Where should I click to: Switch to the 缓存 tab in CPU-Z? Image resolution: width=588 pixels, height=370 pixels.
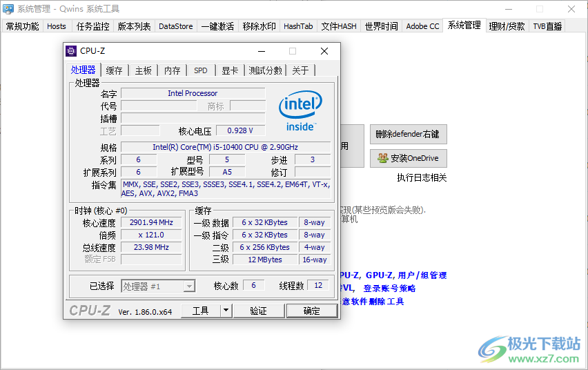(x=114, y=70)
